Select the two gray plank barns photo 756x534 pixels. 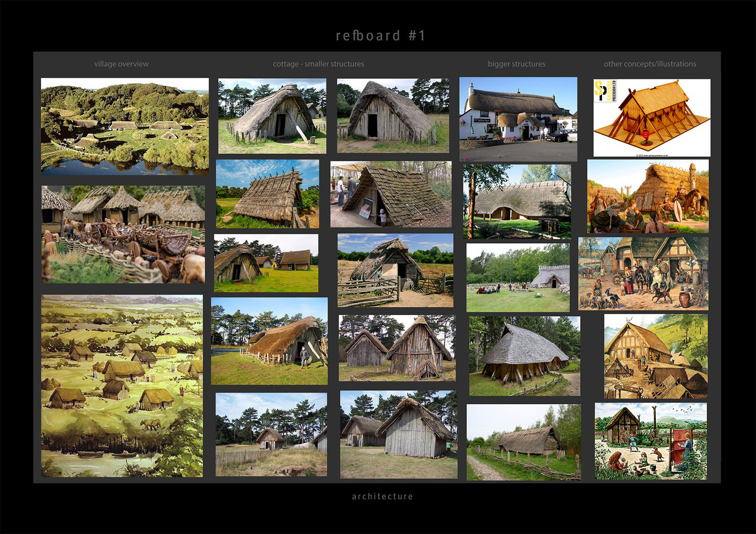[x=399, y=434]
